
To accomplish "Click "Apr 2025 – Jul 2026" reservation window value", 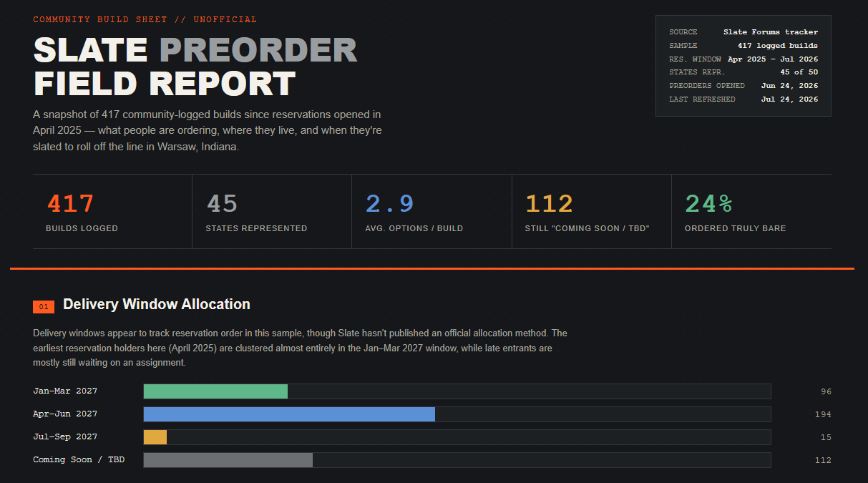I will (773, 59).
